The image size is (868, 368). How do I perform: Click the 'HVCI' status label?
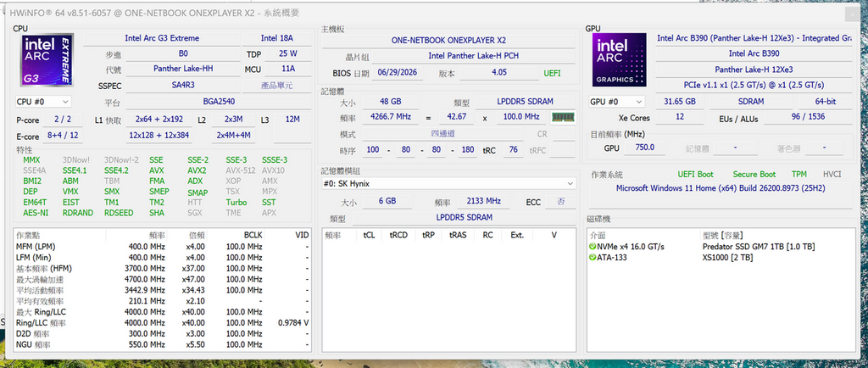(x=832, y=175)
